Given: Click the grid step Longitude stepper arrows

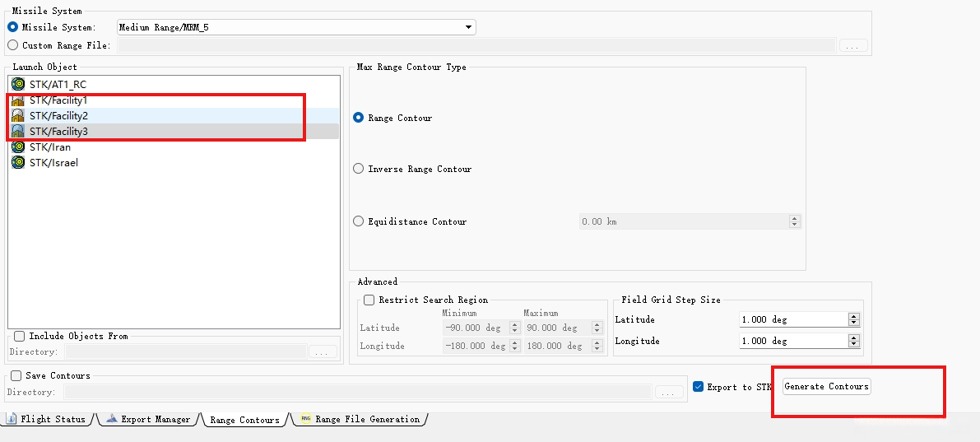Looking at the screenshot, I should [x=854, y=341].
